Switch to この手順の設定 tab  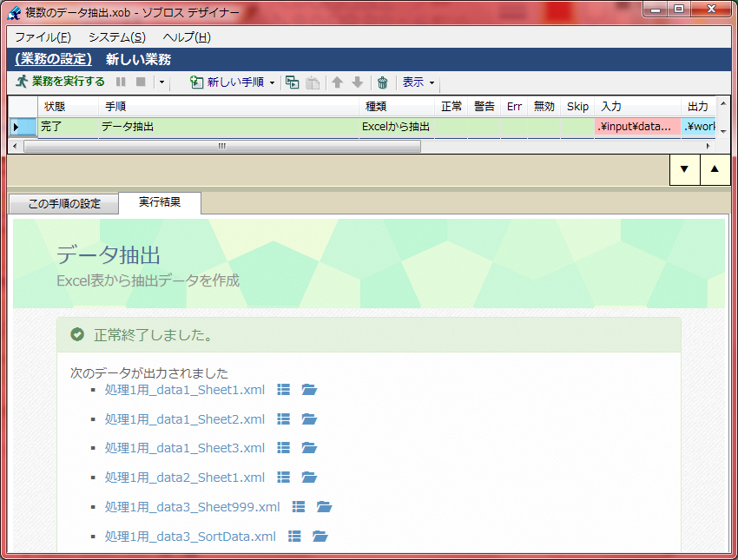click(x=64, y=204)
